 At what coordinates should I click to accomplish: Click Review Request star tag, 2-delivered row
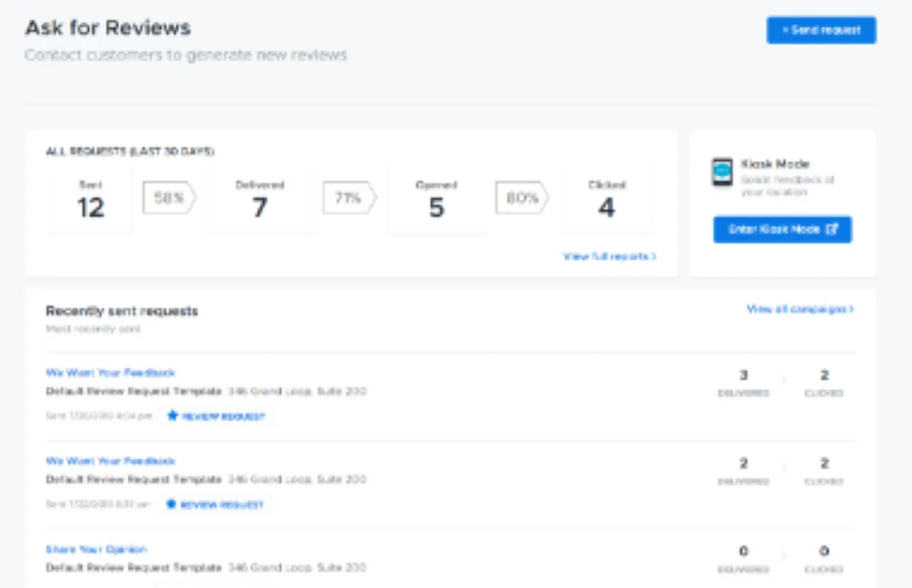[215, 504]
